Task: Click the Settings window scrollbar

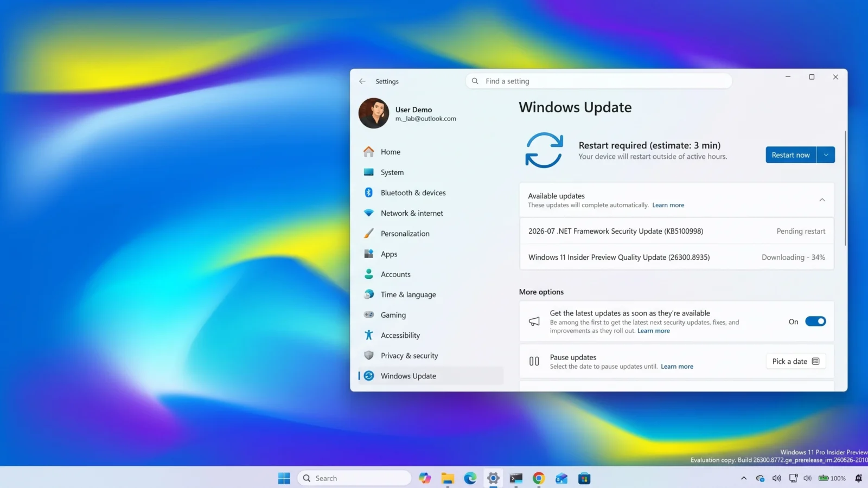Action: (x=845, y=188)
